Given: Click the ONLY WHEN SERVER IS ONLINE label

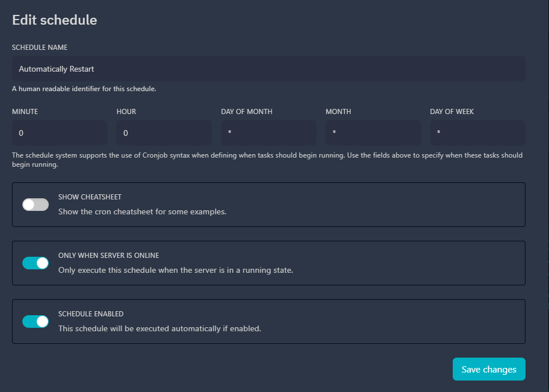Looking at the screenshot, I should pos(108,256).
